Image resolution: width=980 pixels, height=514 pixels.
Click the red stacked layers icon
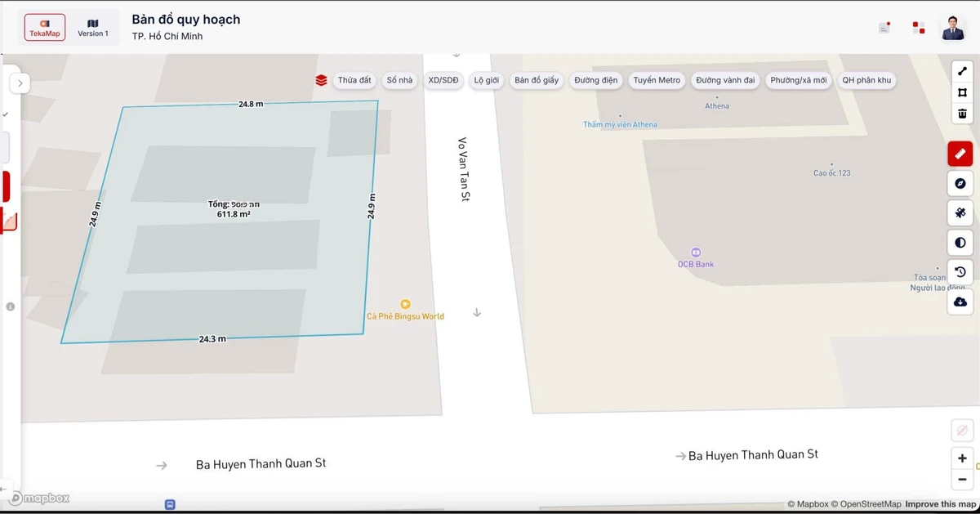[x=321, y=80]
